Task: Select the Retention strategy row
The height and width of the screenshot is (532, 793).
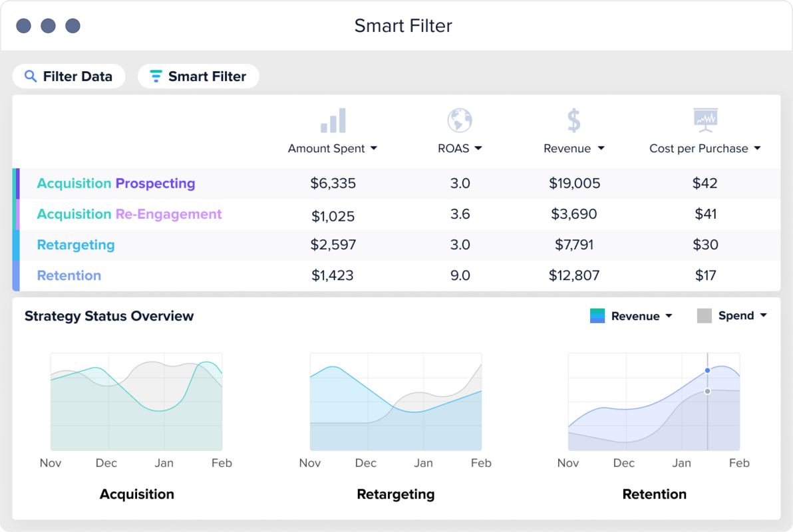Action: [x=69, y=275]
